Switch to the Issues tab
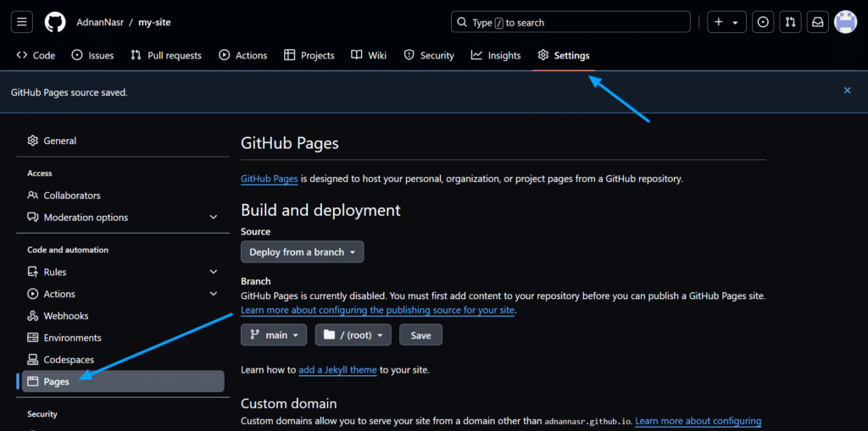The width and height of the screenshot is (868, 431). click(93, 55)
